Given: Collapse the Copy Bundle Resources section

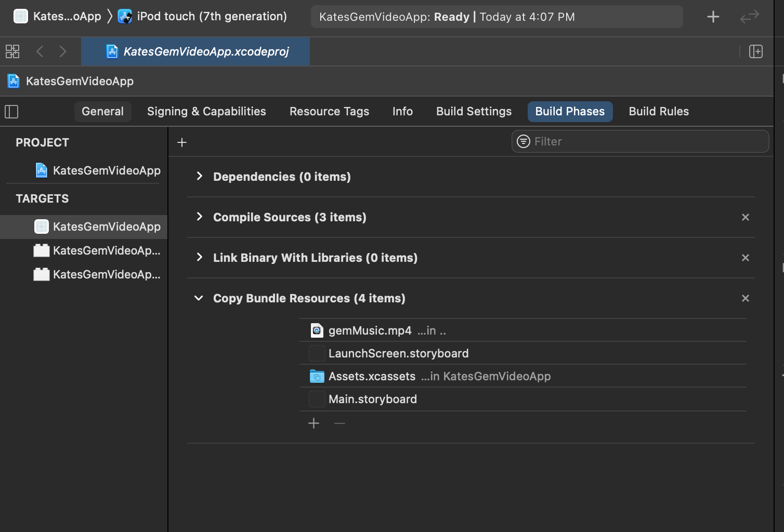Looking at the screenshot, I should [x=199, y=298].
